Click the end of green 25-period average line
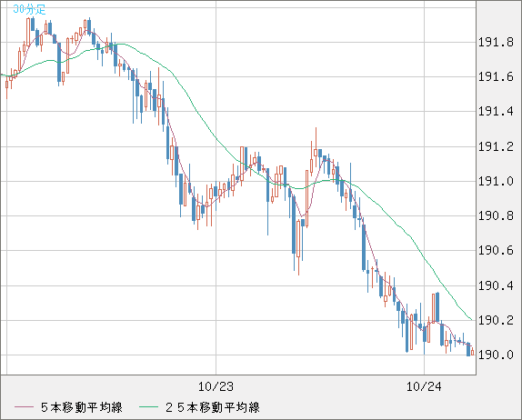The image size is (522, 420). [471, 320]
